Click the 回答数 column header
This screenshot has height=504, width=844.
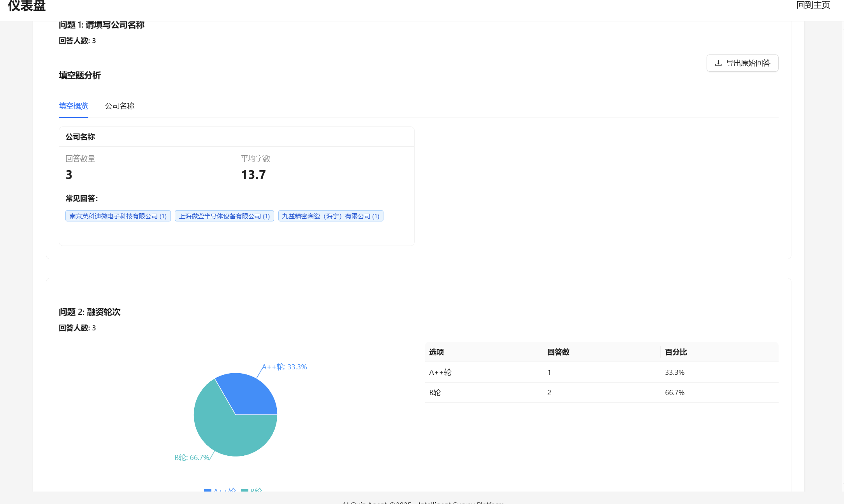[559, 352]
